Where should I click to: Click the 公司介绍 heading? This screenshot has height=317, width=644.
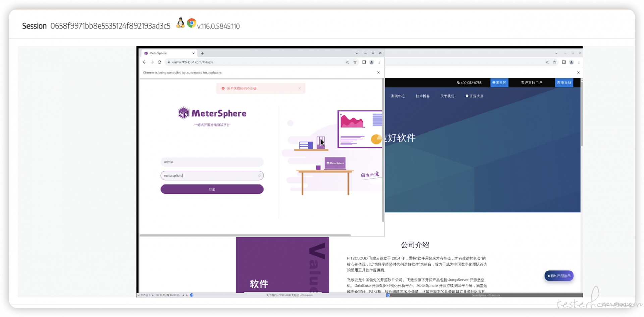click(415, 245)
